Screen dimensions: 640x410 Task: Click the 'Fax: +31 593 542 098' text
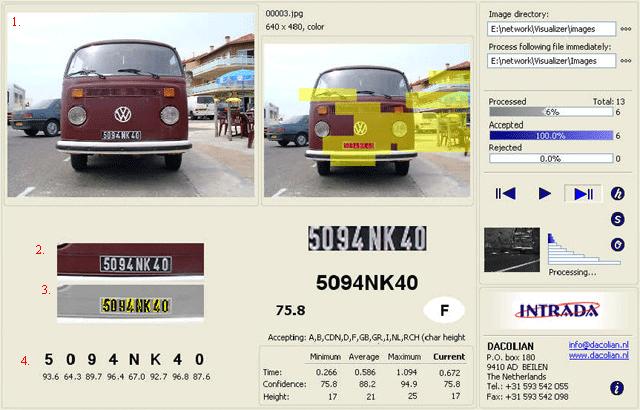click(x=527, y=397)
